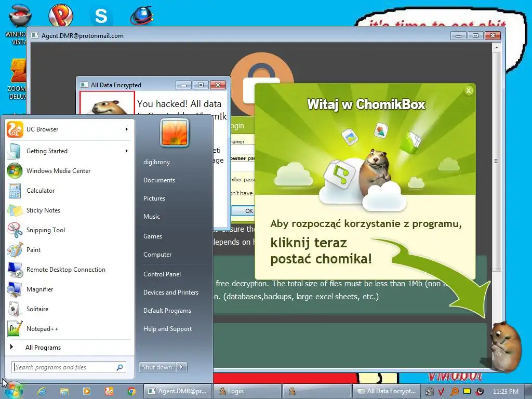Image resolution: width=532 pixels, height=399 pixels.
Task: Click the user account picture in Start menu
Action: click(x=175, y=132)
